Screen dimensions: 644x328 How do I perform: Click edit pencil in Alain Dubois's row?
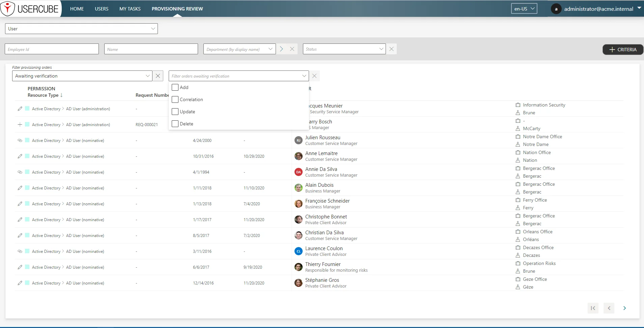[x=20, y=188]
